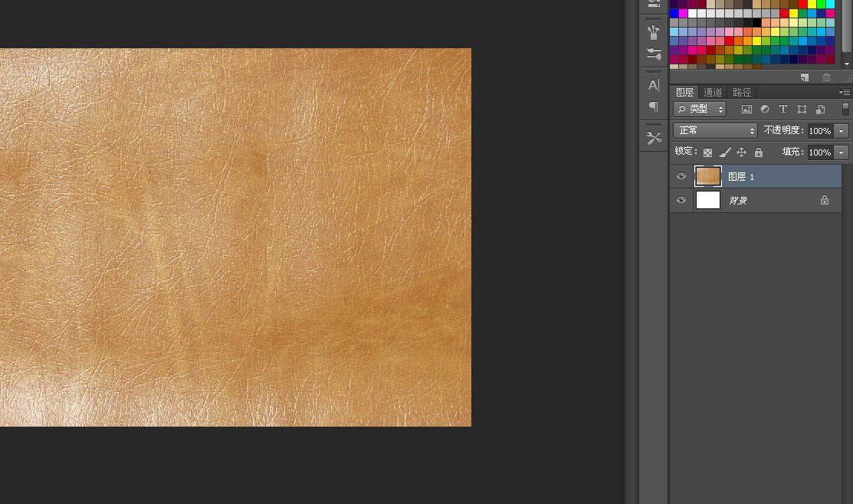Hide 图层 1 via eye icon
The width and height of the screenshot is (853, 504).
(x=681, y=176)
